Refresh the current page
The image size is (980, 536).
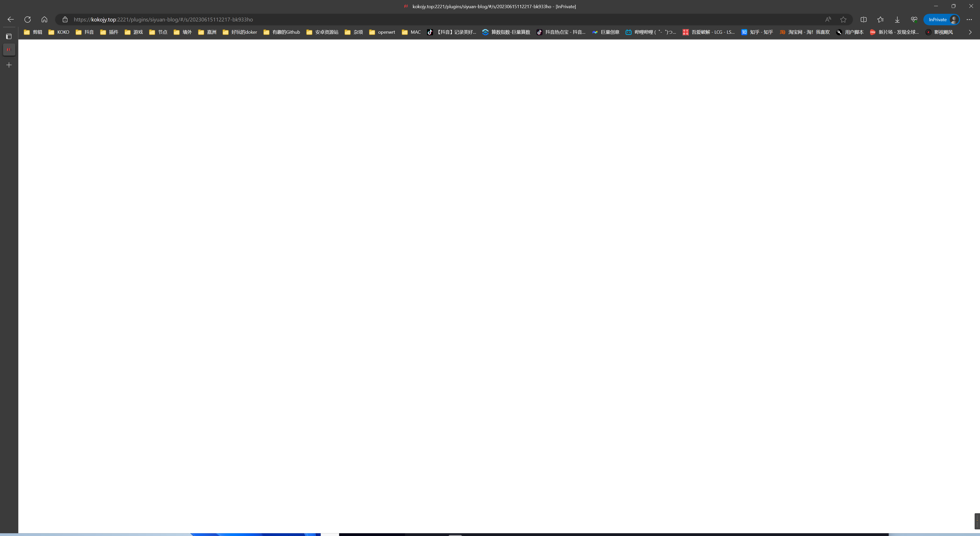27,19
